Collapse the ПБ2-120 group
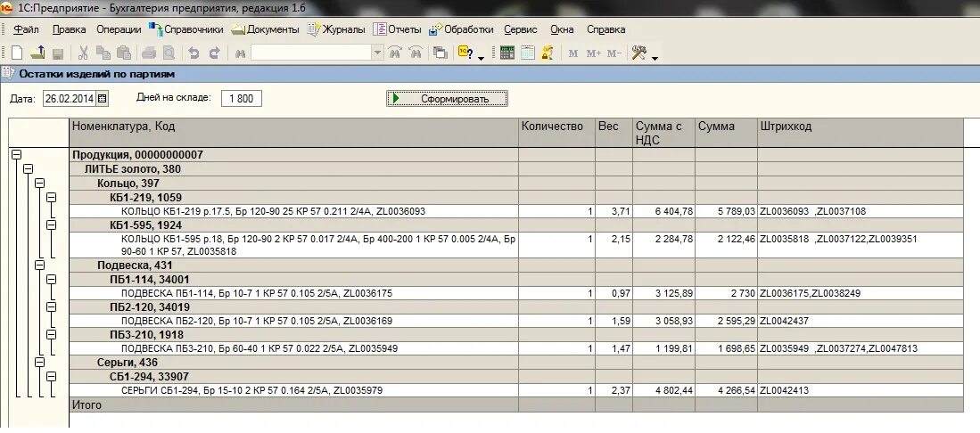 click(x=51, y=307)
